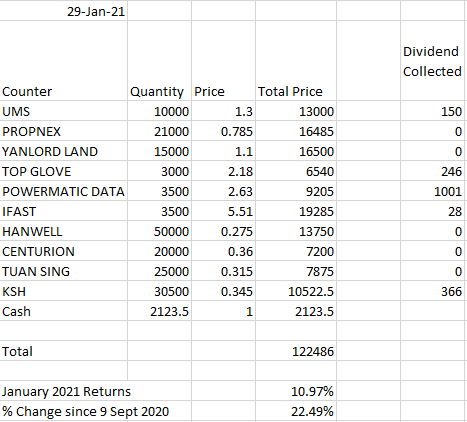Click the YANLORD total price 16500
Screen dimensions: 467x422
296,151
